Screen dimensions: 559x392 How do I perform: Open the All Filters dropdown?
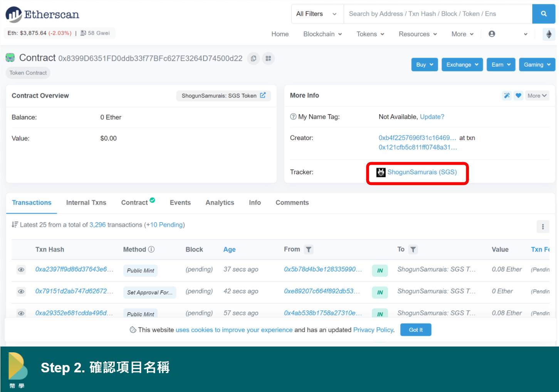click(x=317, y=14)
